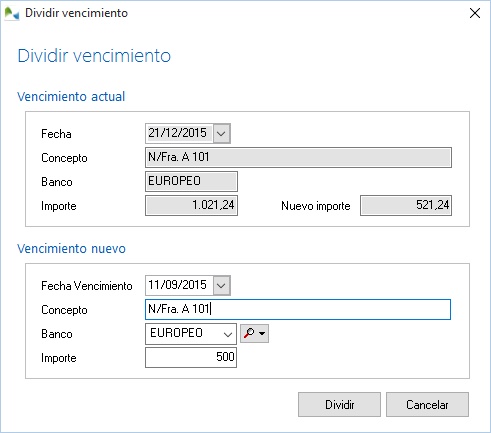Click the large Dividir vencimiento heading
The height and width of the screenshot is (433, 491).
coord(94,56)
